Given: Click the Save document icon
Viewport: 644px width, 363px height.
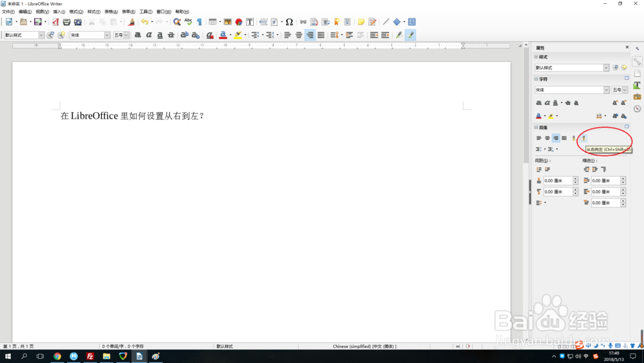Looking at the screenshot, I should (x=38, y=22).
